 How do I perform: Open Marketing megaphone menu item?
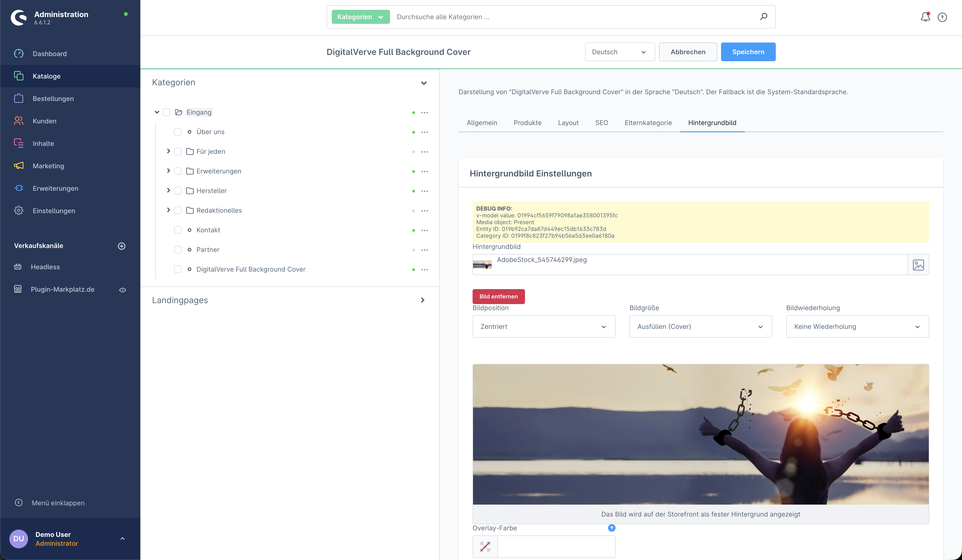[x=48, y=165]
